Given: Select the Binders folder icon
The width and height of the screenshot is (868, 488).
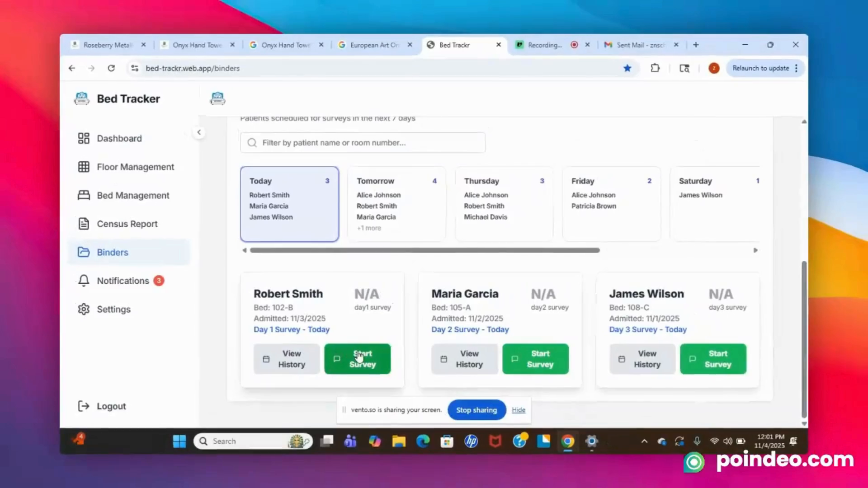Looking at the screenshot, I should (84, 252).
